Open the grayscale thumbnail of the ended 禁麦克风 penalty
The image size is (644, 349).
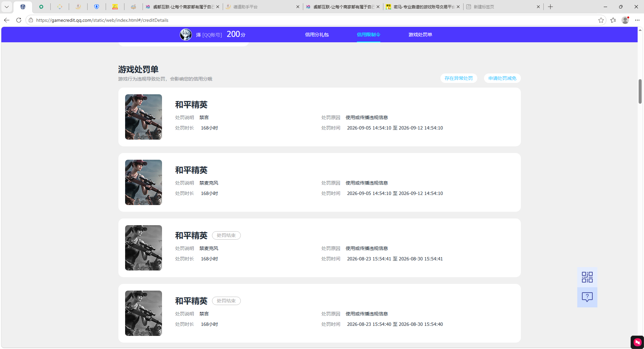144,248
